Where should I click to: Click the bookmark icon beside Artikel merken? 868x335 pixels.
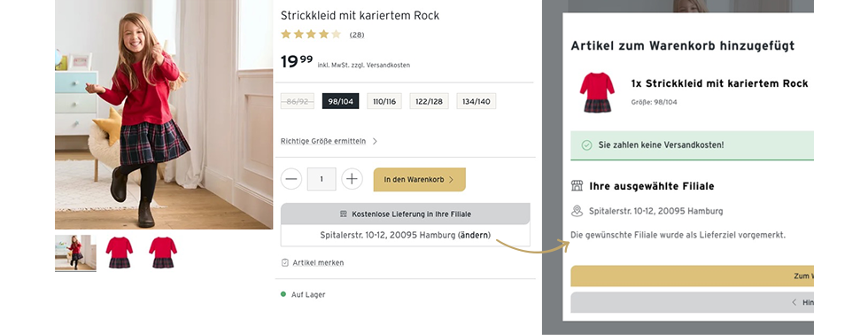[x=285, y=262]
